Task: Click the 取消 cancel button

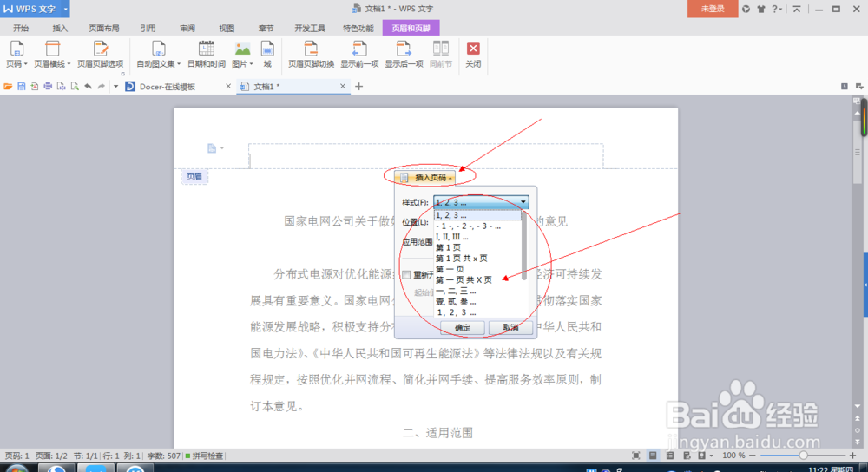Action: coord(510,328)
